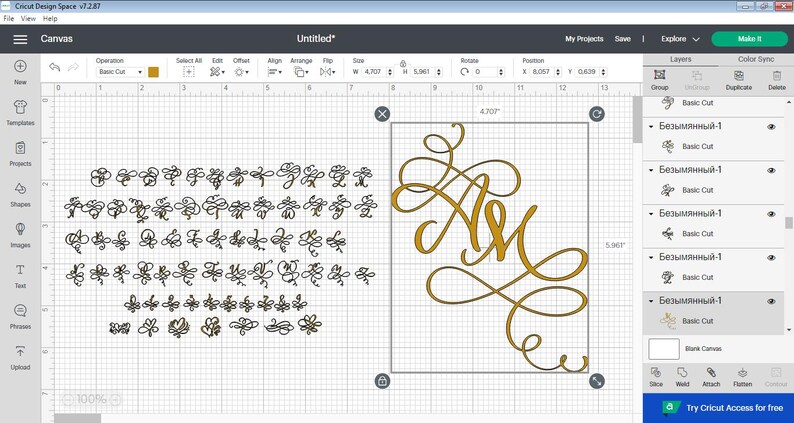The image size is (794, 423).
Task: Open the hamburger main menu
Action: [20, 39]
